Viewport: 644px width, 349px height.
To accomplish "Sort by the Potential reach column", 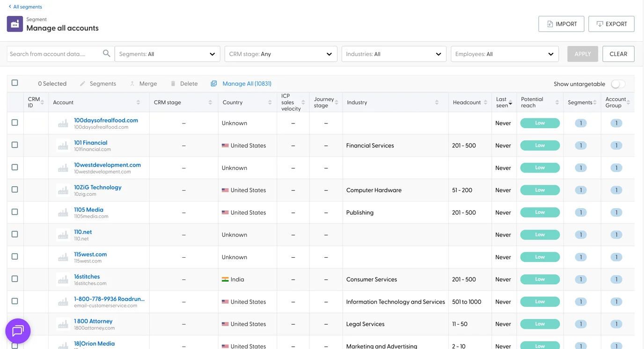I will (x=557, y=102).
